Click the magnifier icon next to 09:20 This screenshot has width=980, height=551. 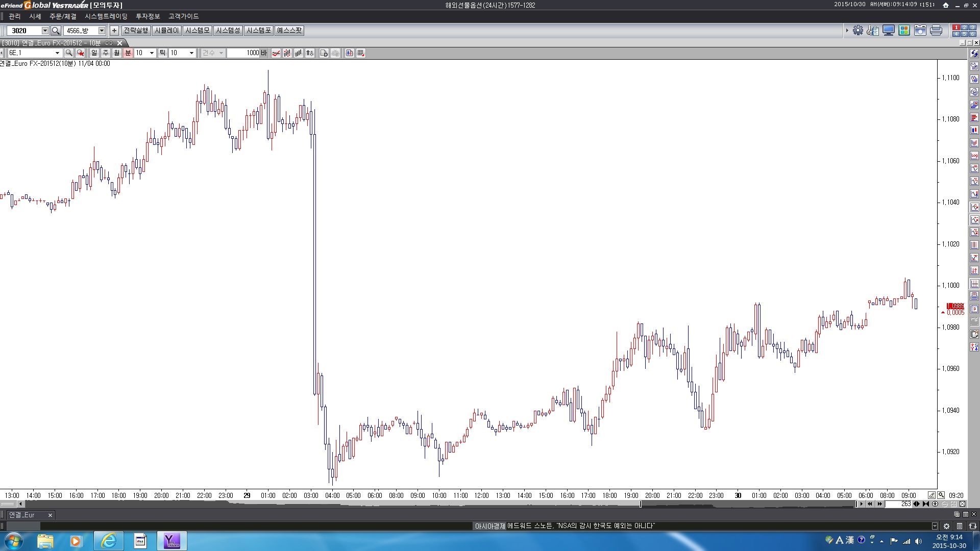[941, 495]
